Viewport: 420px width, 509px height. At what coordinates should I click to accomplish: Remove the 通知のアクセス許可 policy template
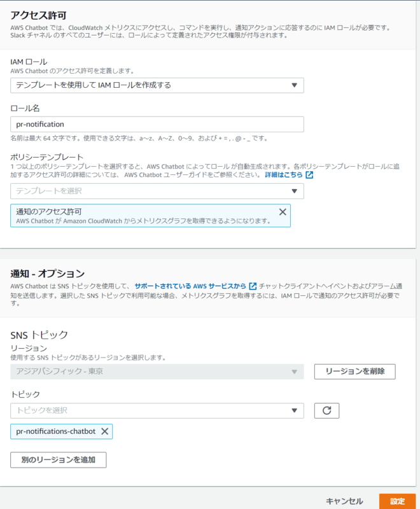point(283,212)
